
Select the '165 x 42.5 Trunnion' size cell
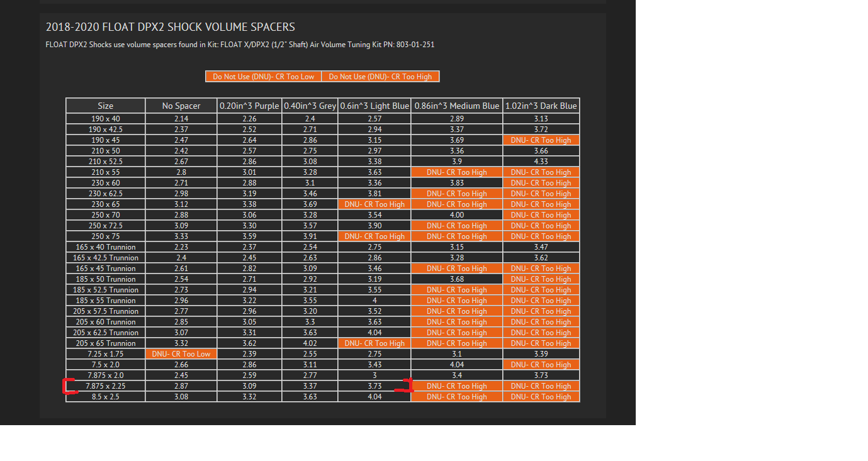[x=105, y=257]
